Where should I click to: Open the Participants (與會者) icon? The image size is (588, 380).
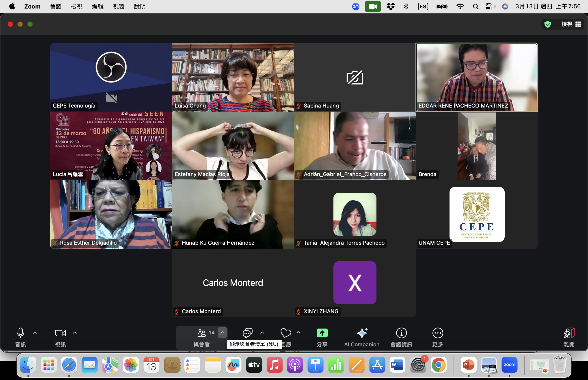coord(201,333)
